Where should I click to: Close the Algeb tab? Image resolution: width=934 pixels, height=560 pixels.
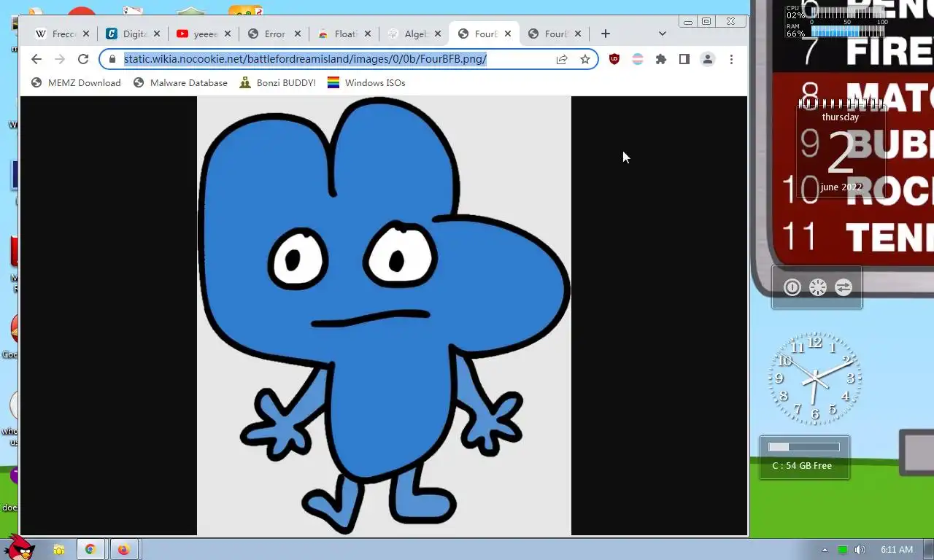438,34
